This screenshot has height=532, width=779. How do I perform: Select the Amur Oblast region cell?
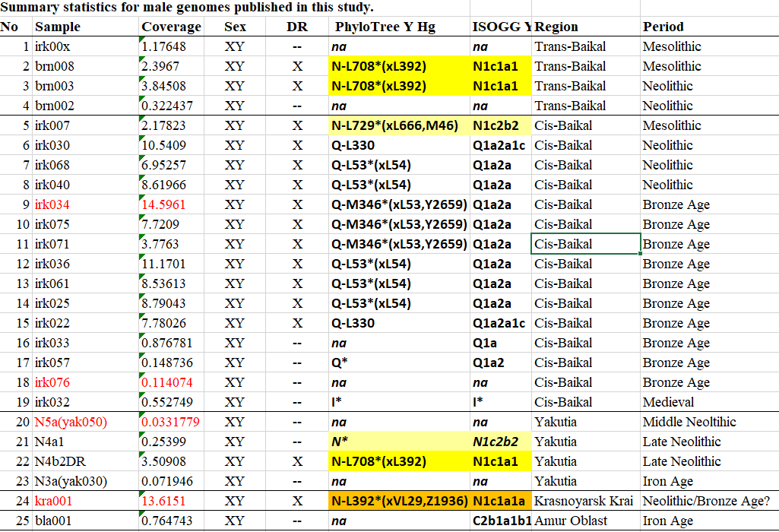(586, 521)
